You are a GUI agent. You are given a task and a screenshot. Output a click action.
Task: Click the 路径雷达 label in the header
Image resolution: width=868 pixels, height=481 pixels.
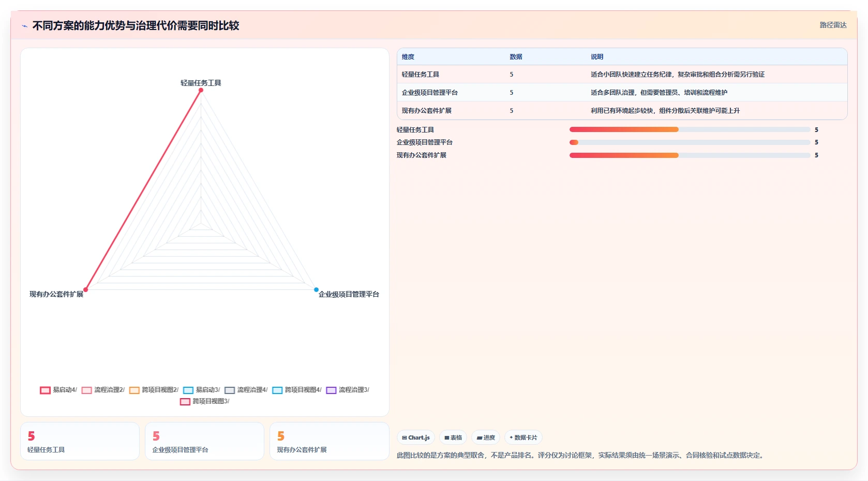(x=833, y=25)
